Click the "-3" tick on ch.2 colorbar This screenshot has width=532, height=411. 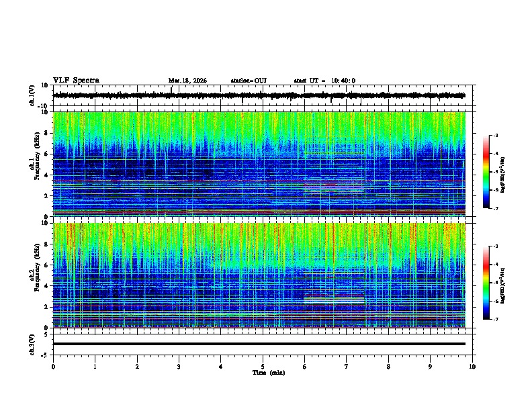(x=495, y=246)
